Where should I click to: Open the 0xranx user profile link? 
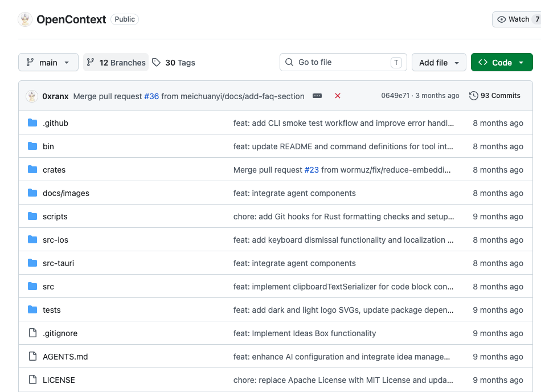pyautogui.click(x=55, y=96)
